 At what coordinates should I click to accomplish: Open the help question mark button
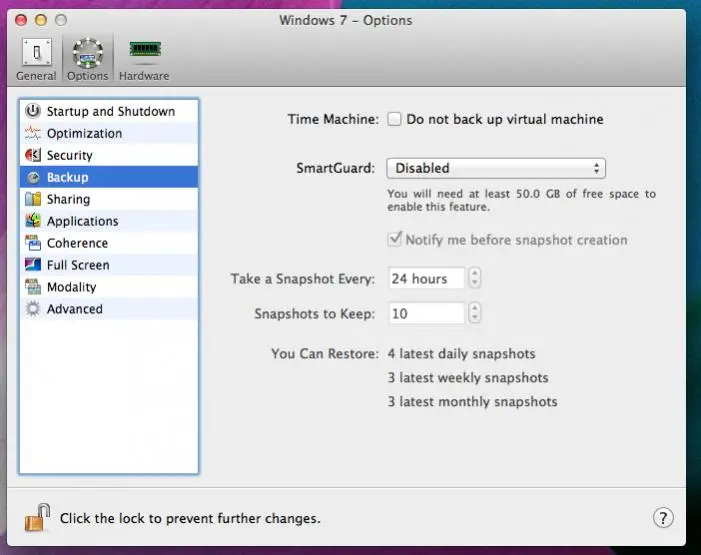click(663, 518)
